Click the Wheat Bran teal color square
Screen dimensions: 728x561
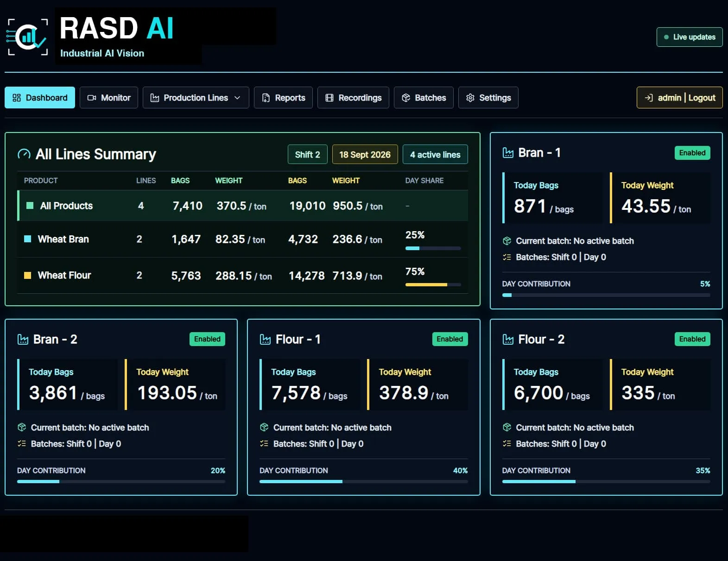click(x=28, y=239)
